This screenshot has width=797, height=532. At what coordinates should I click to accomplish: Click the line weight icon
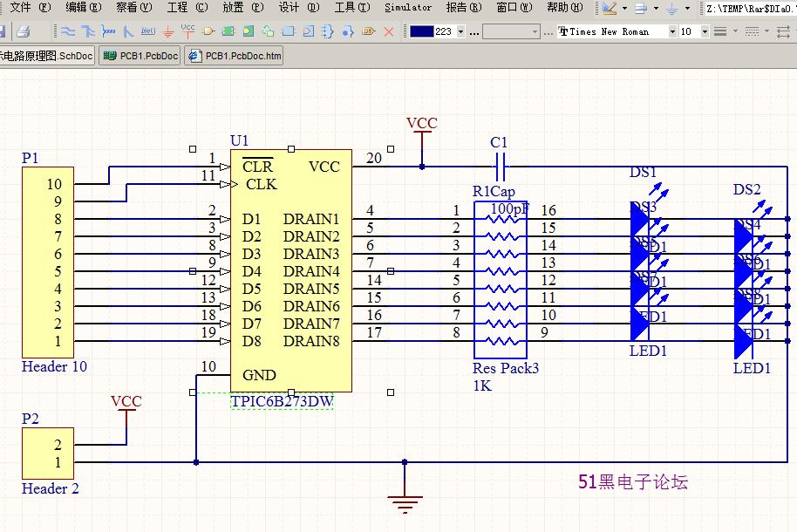720,31
